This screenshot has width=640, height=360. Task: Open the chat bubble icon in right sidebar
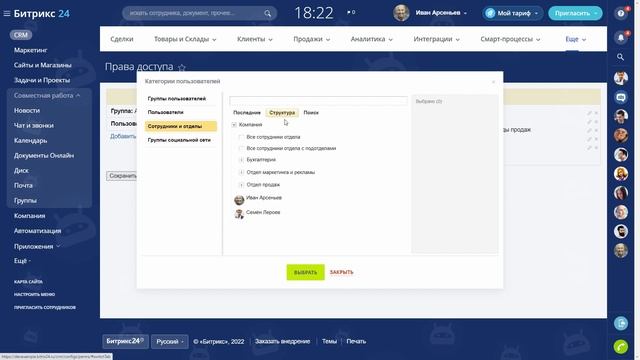click(x=621, y=97)
